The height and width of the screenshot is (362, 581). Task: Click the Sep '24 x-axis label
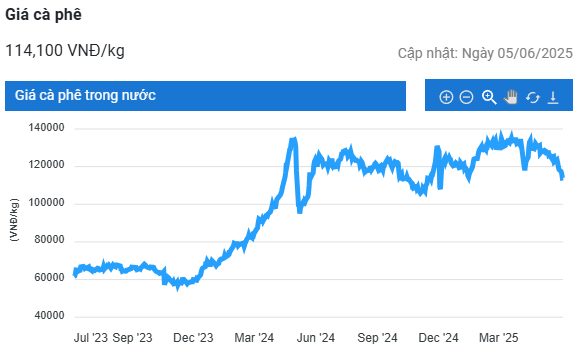(377, 338)
